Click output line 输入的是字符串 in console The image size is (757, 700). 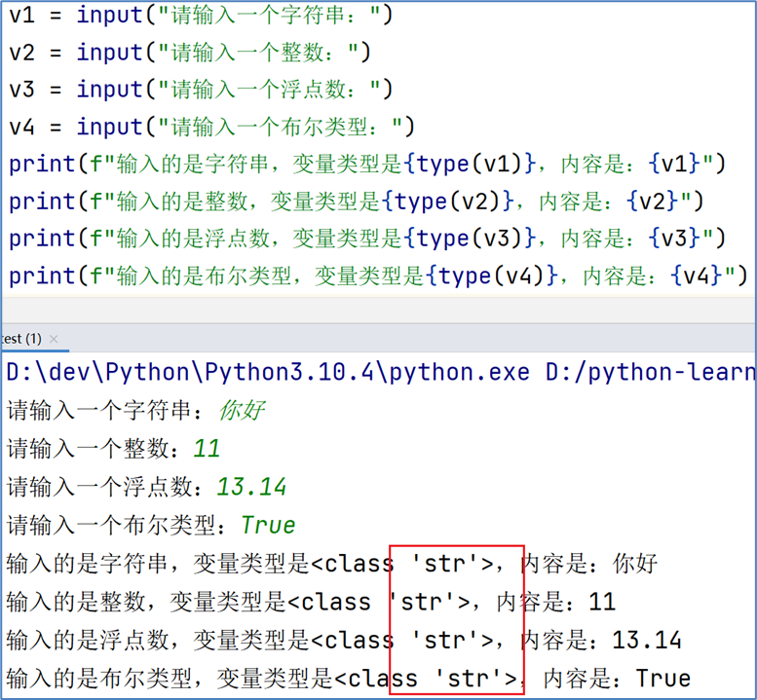click(331, 564)
